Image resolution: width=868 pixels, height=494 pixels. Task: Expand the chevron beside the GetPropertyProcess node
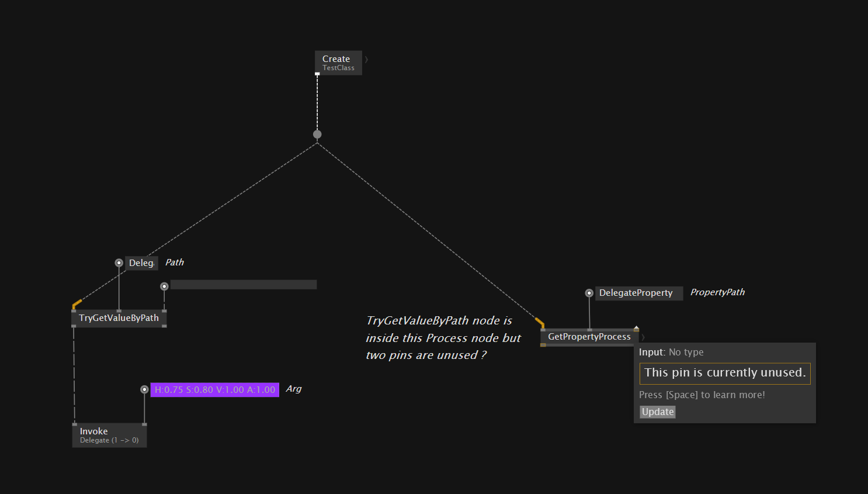[x=643, y=337]
